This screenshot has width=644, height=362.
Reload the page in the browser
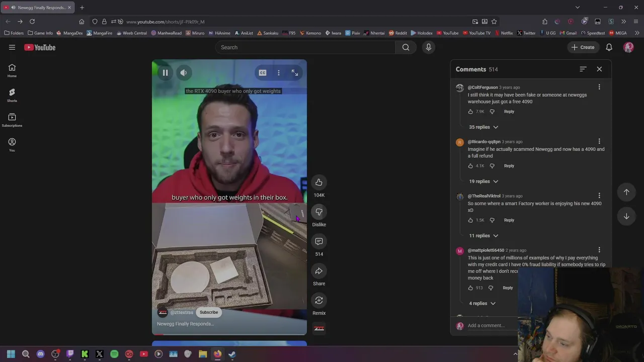(32, 22)
